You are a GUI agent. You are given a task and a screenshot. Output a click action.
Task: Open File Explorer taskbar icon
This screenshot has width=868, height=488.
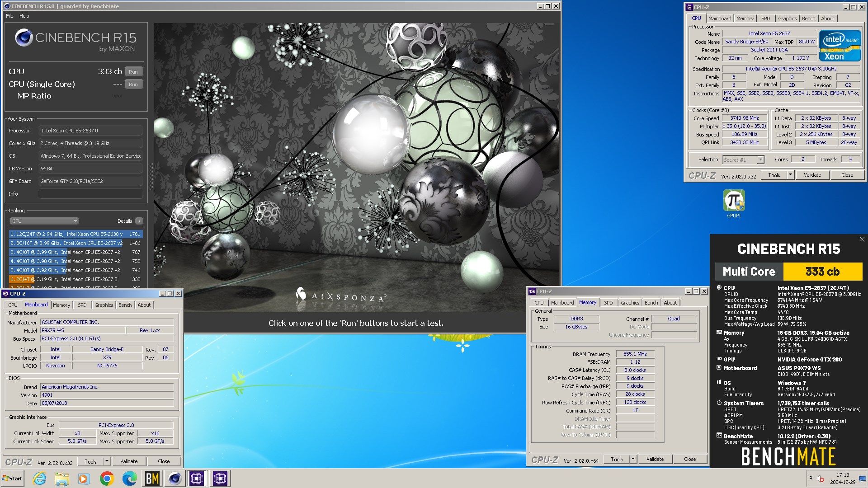pos(62,479)
